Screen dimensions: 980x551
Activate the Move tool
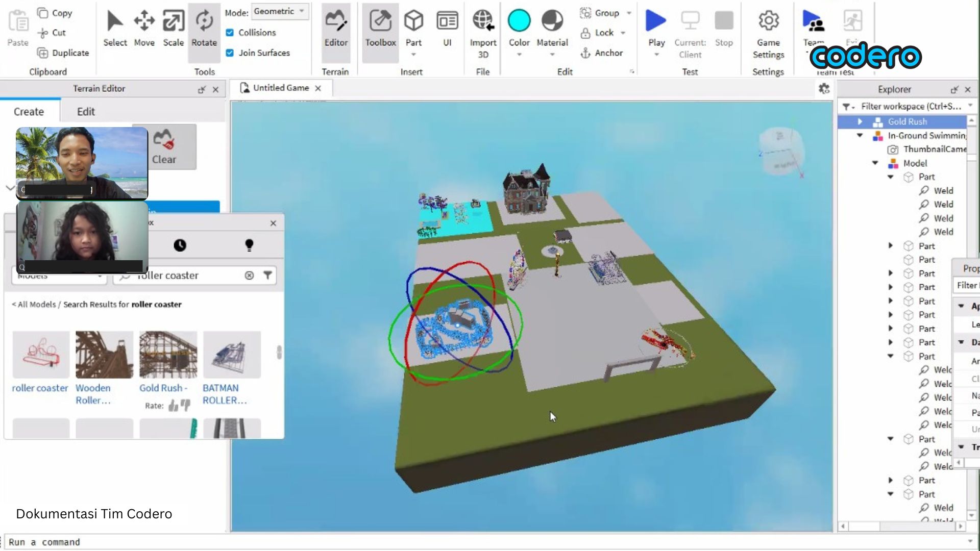[x=144, y=29]
